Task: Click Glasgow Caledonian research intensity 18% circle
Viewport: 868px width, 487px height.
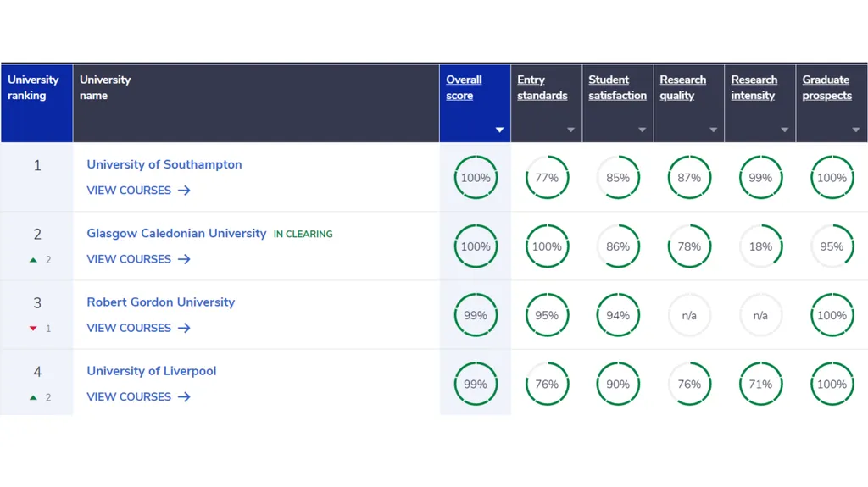Action: point(760,246)
